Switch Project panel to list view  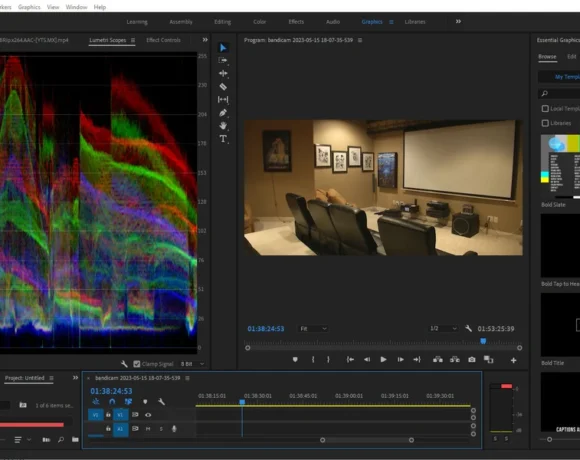click(18, 440)
